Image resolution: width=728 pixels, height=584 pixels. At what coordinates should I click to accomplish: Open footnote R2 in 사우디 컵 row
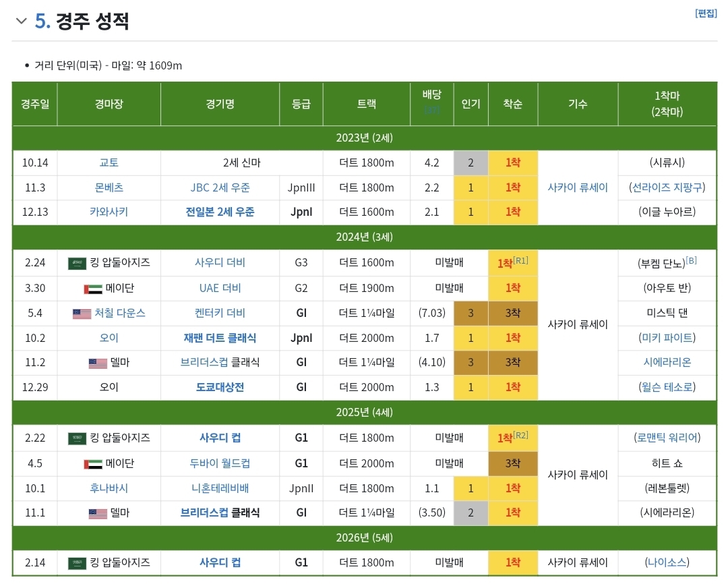coord(520,435)
